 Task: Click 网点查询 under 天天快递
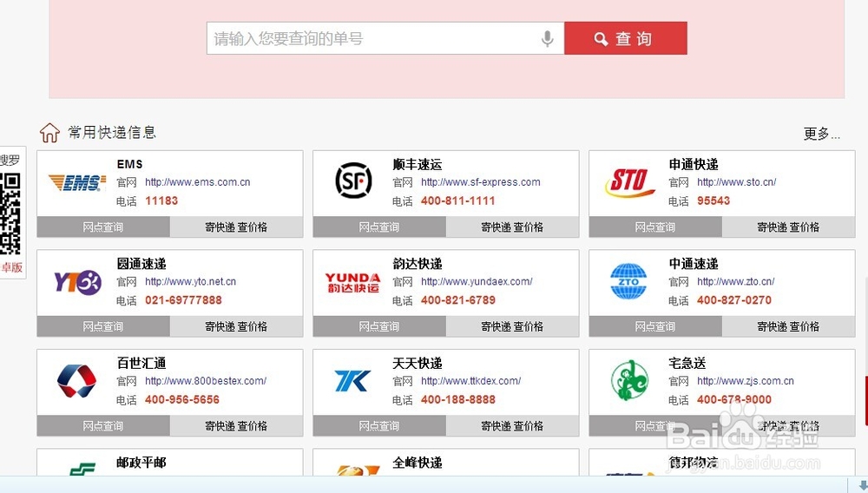379,426
